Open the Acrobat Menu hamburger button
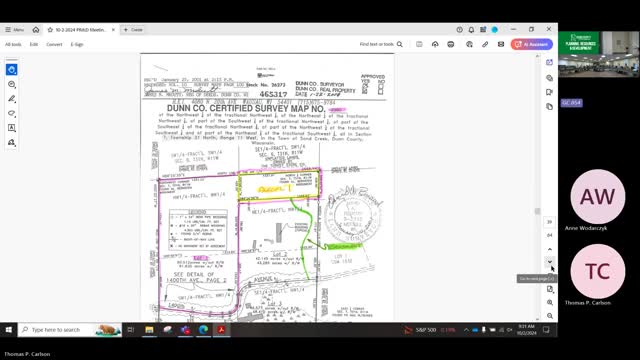 [14, 30]
